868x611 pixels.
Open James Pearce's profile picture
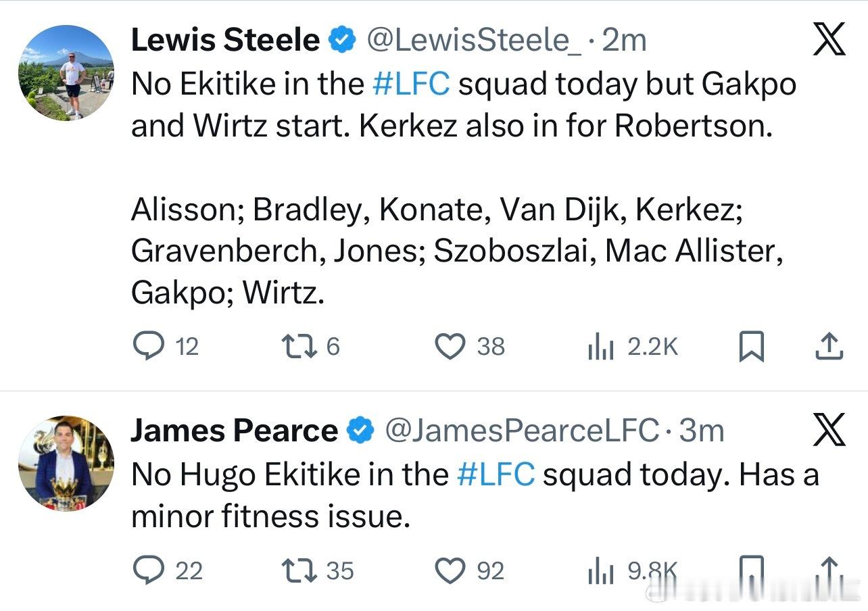(x=66, y=463)
